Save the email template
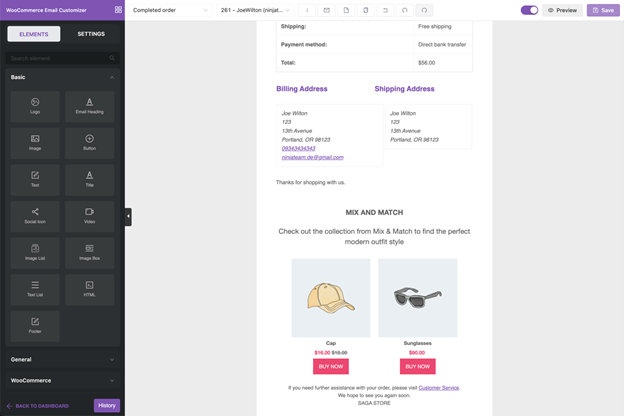 (603, 10)
